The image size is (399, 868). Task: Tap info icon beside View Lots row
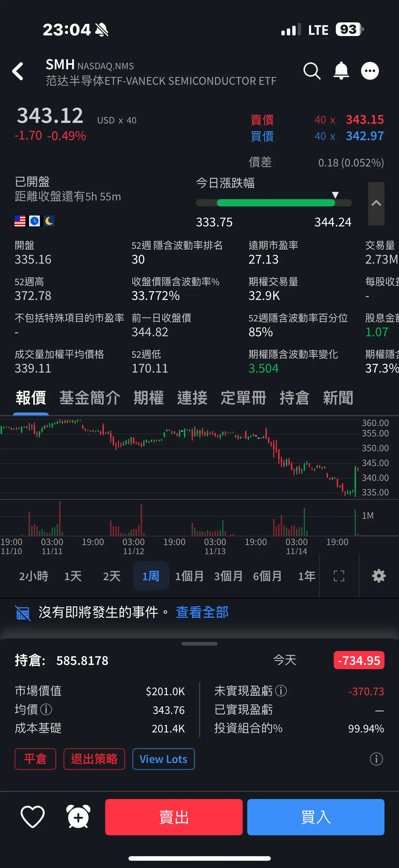[376, 759]
